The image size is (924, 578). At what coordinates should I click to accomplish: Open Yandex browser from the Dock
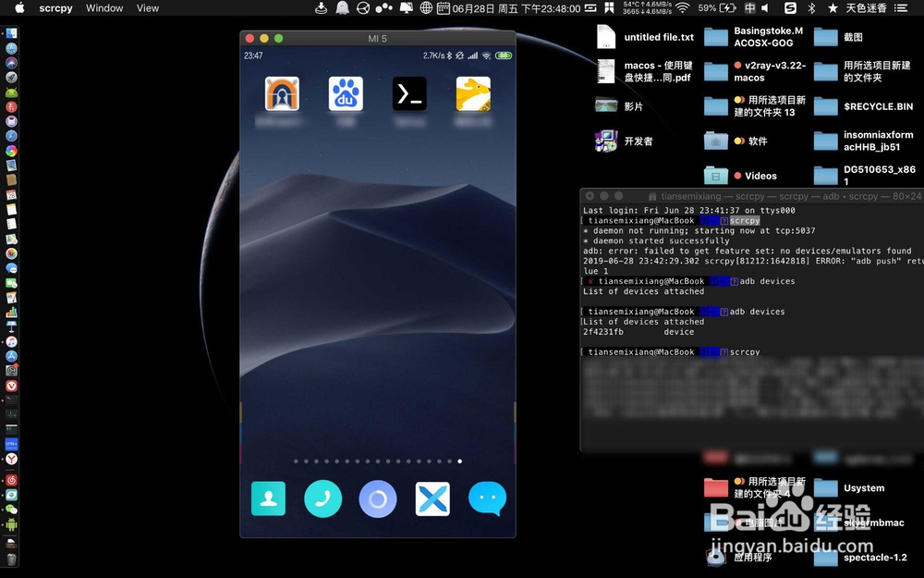pyautogui.click(x=11, y=459)
